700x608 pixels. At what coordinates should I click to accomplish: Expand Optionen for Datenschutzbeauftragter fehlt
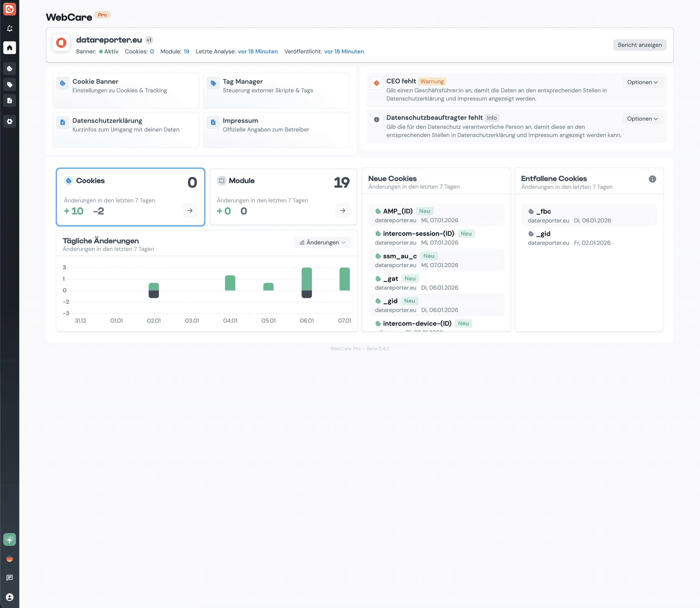click(x=642, y=119)
